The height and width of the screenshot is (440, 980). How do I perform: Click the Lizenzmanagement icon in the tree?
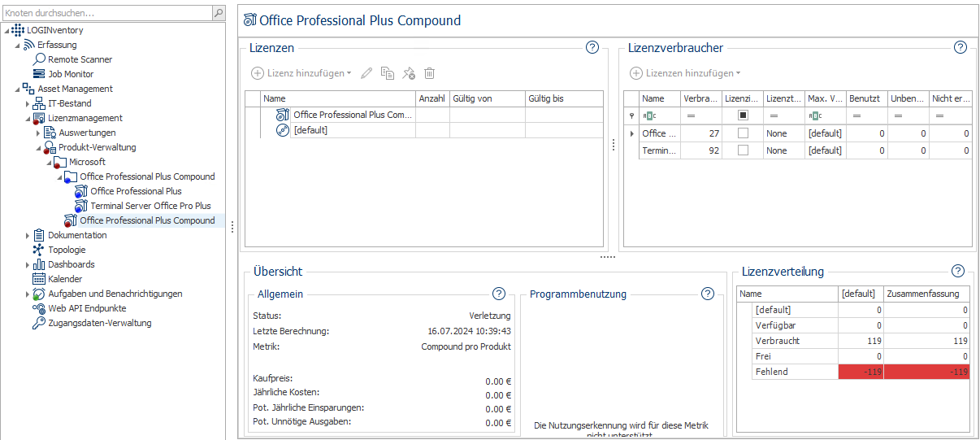[39, 118]
